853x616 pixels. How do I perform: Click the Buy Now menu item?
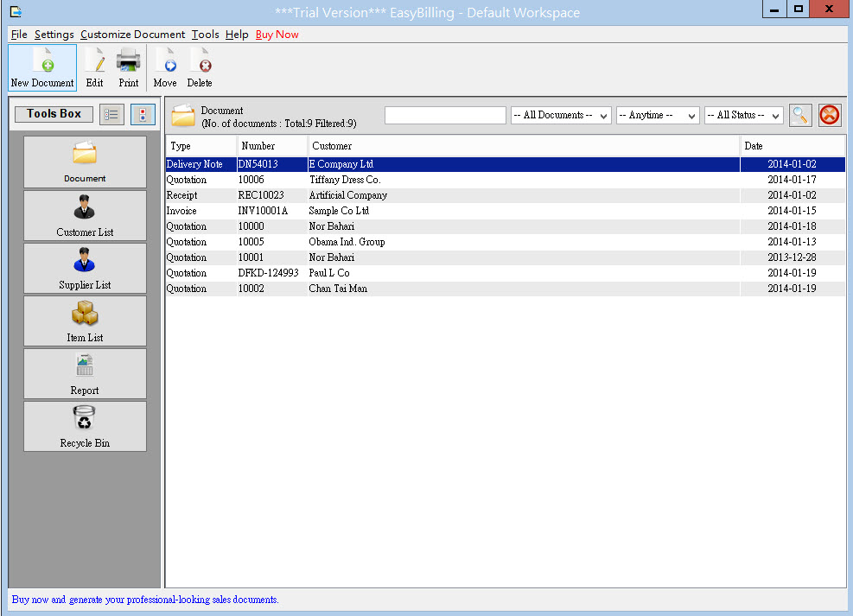click(277, 35)
